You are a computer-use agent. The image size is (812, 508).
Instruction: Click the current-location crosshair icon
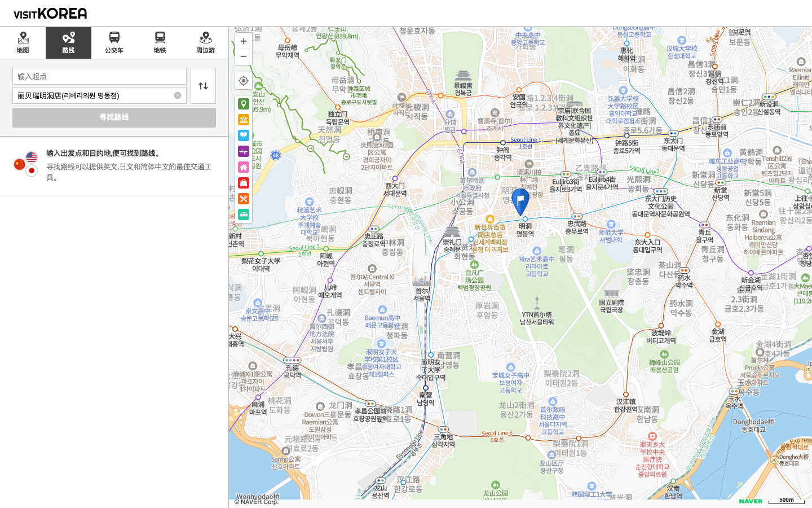pos(244,81)
